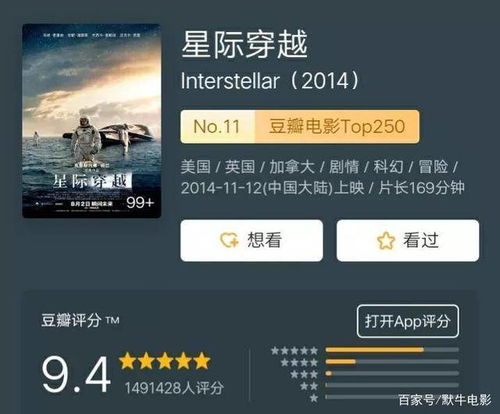
Task: Click the four-star rating distribution bar
Action: click(x=392, y=362)
